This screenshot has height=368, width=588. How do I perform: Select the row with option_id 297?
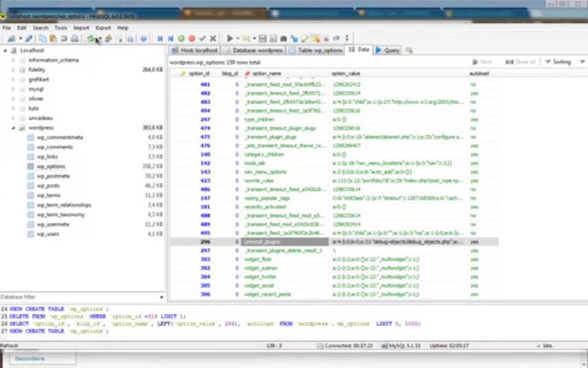(334, 251)
